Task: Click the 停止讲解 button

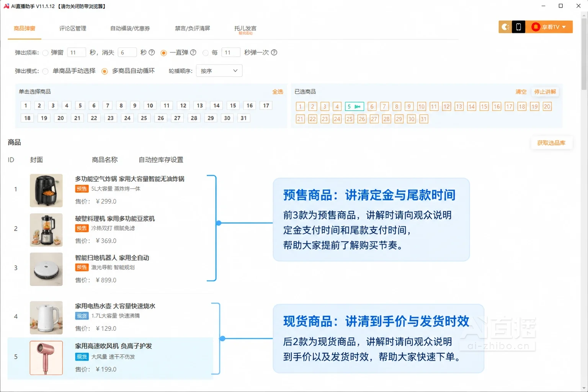Action: point(545,92)
